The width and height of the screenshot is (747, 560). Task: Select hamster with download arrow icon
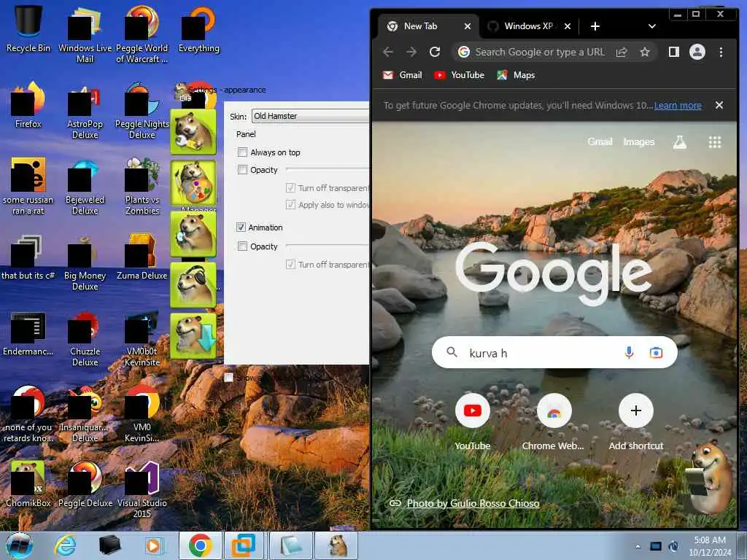click(193, 335)
